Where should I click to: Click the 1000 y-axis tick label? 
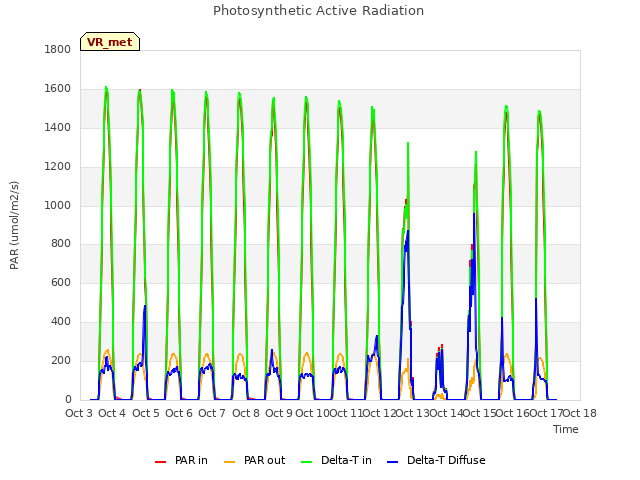58,205
